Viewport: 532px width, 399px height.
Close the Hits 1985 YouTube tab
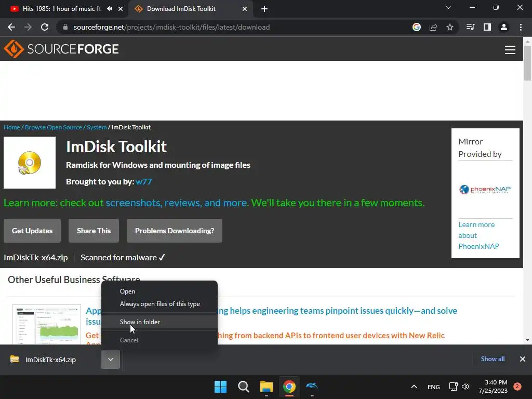tap(121, 9)
